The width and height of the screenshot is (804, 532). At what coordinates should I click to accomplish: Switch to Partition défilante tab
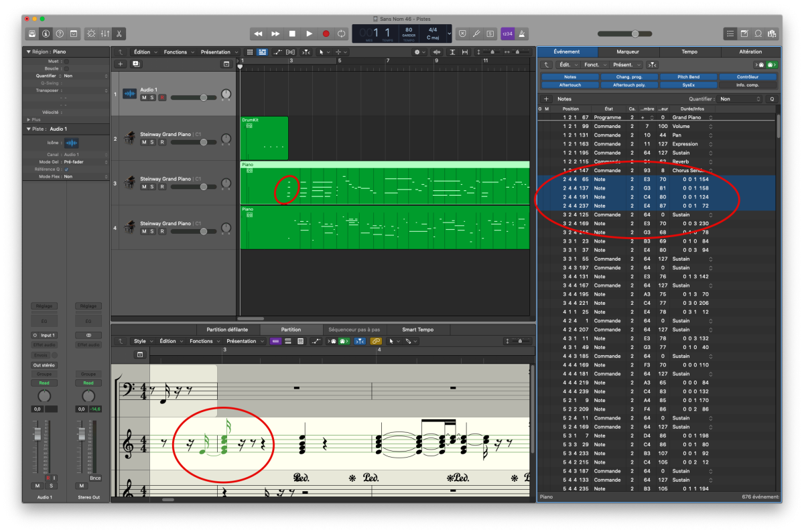tap(227, 330)
